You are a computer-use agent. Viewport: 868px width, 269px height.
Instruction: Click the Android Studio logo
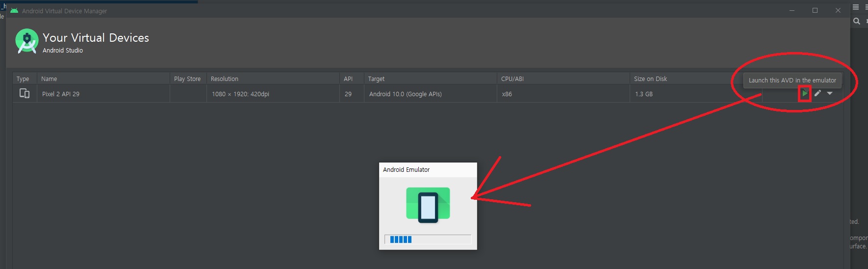(27, 41)
